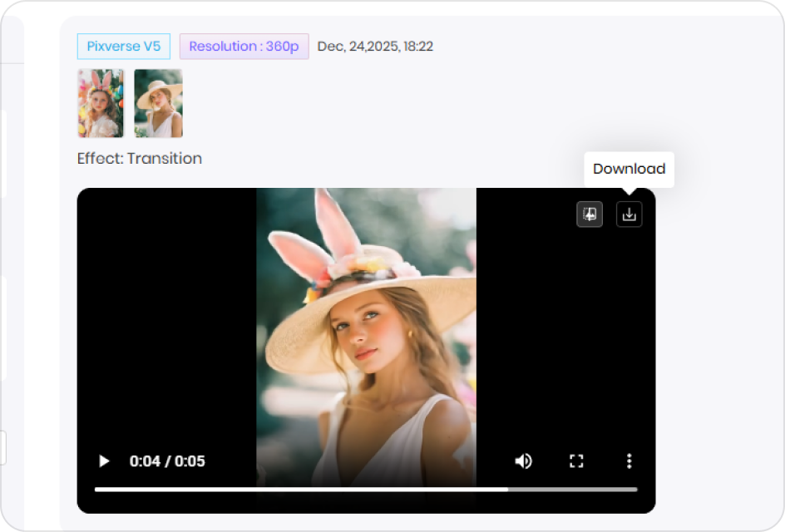Click the image icon left of download
Viewport: 785px width, 532px height.
point(590,214)
